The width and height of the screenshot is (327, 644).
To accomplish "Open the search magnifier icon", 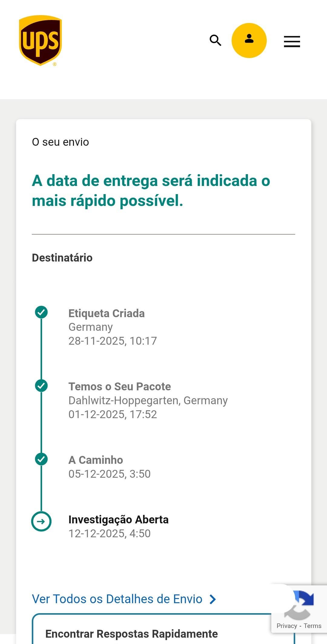I will coord(215,40).
